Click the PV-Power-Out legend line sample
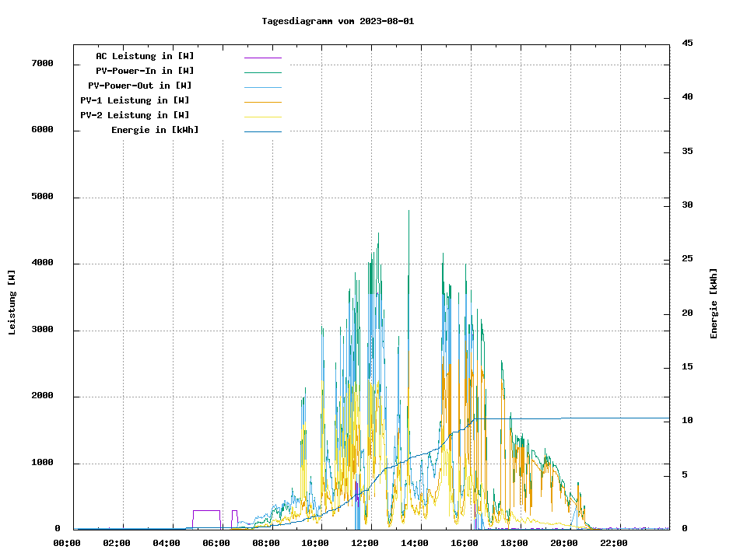Image resolution: width=747 pixels, height=560 pixels. pos(262,87)
